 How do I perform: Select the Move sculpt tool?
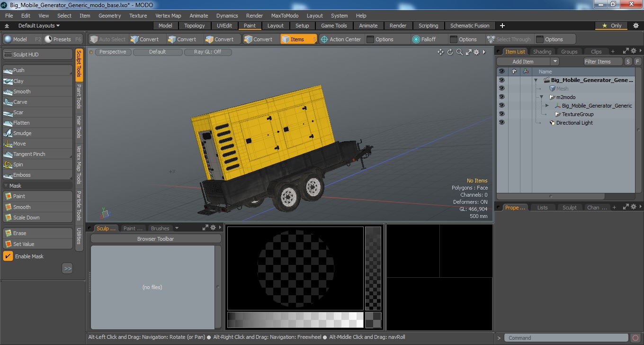point(38,144)
